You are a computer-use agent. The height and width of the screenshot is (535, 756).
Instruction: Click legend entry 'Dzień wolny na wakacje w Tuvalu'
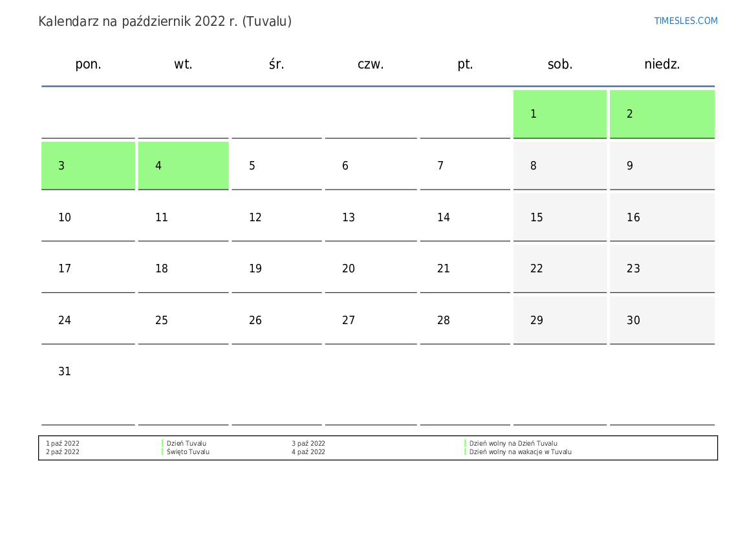tap(520, 452)
